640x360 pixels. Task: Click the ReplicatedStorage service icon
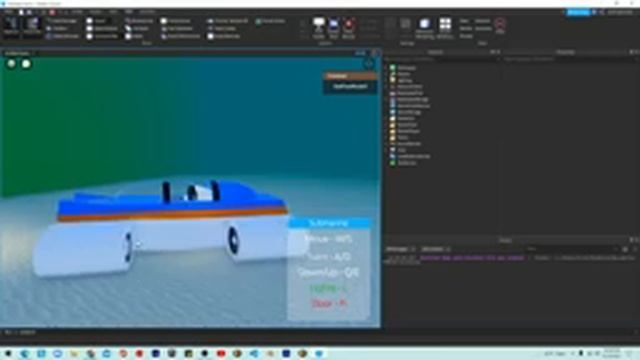coord(392,99)
